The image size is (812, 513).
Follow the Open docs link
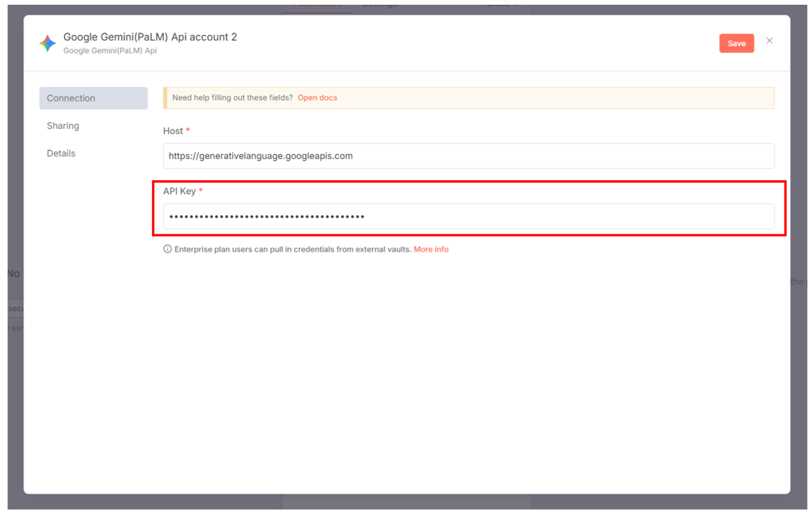coord(317,97)
